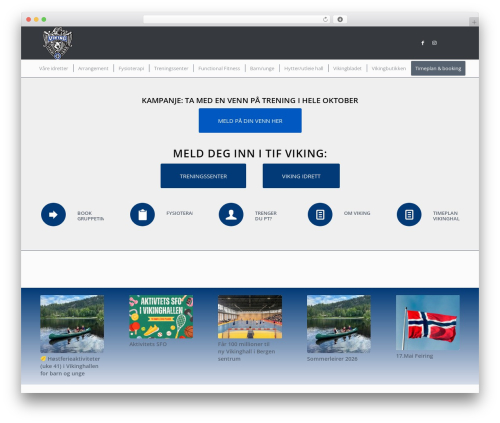Image resolution: width=500 pixels, height=423 pixels.
Task: Open the Instagram social icon
Action: [x=434, y=43]
